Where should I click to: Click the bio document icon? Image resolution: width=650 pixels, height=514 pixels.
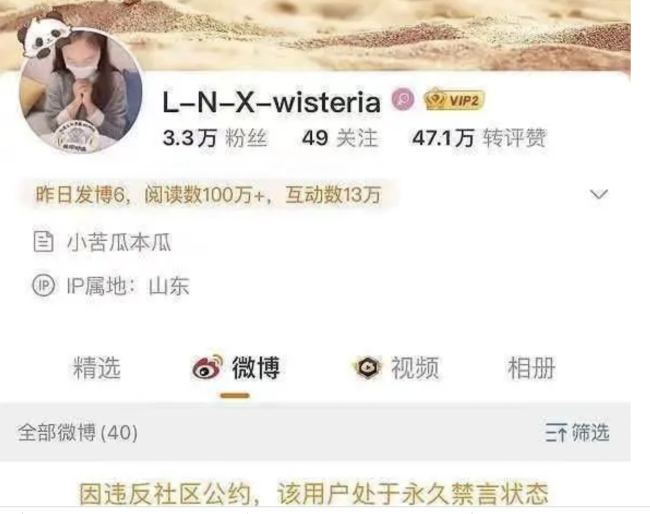pos(43,242)
